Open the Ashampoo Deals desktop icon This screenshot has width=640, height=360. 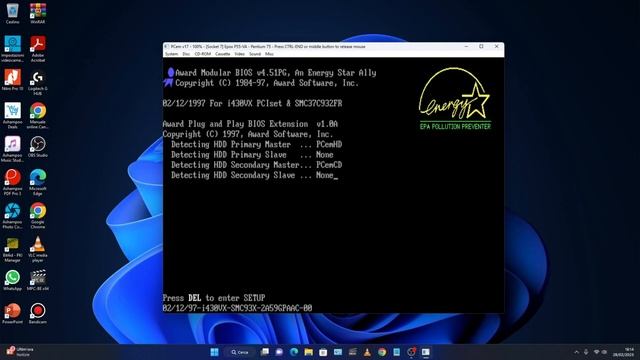[13, 116]
